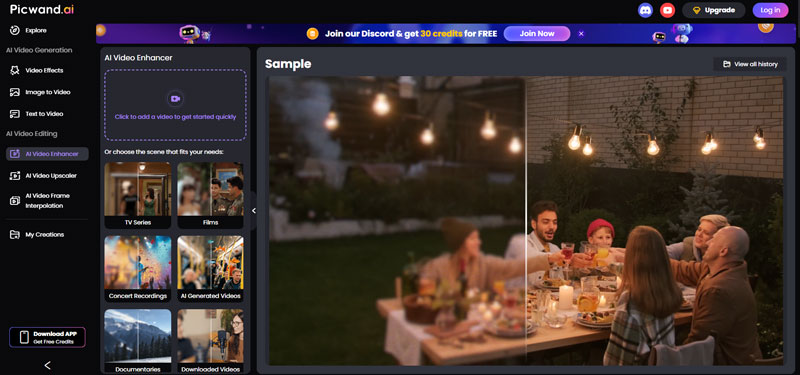Select the TV Series scene thumbnail
This screenshot has width=800, height=375.
pos(138,195)
